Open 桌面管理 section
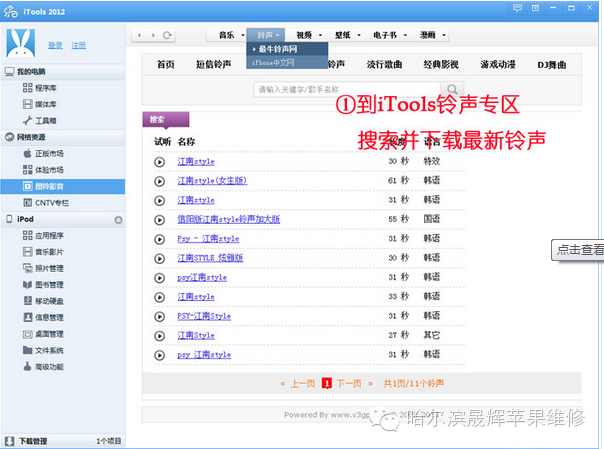This screenshot has height=449, width=604. pyautogui.click(x=44, y=334)
